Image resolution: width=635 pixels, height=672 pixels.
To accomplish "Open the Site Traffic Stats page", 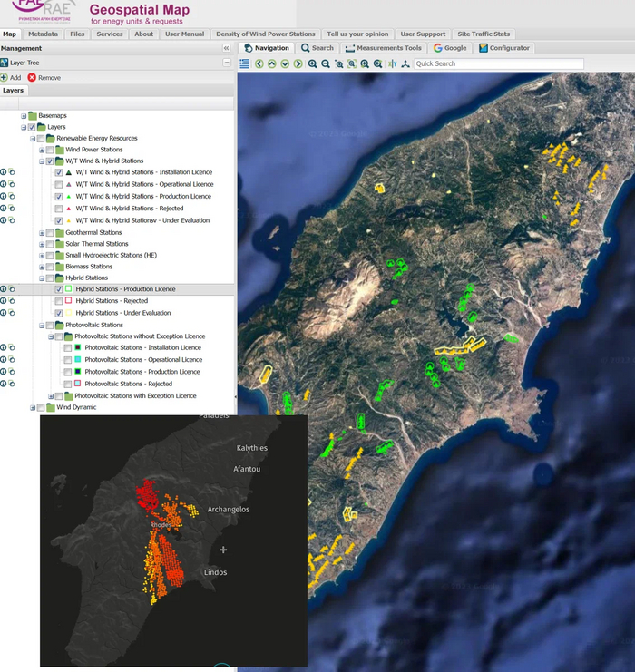I will (x=484, y=34).
